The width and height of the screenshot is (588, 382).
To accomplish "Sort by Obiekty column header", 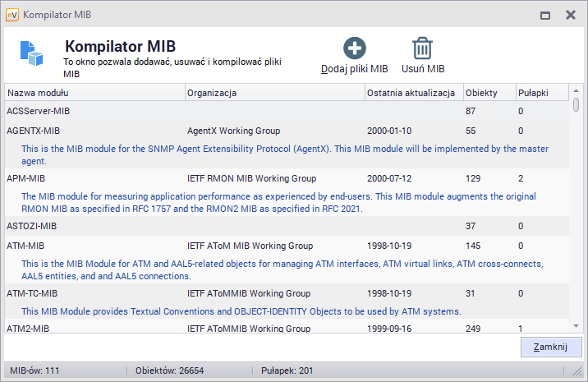I will [x=488, y=93].
